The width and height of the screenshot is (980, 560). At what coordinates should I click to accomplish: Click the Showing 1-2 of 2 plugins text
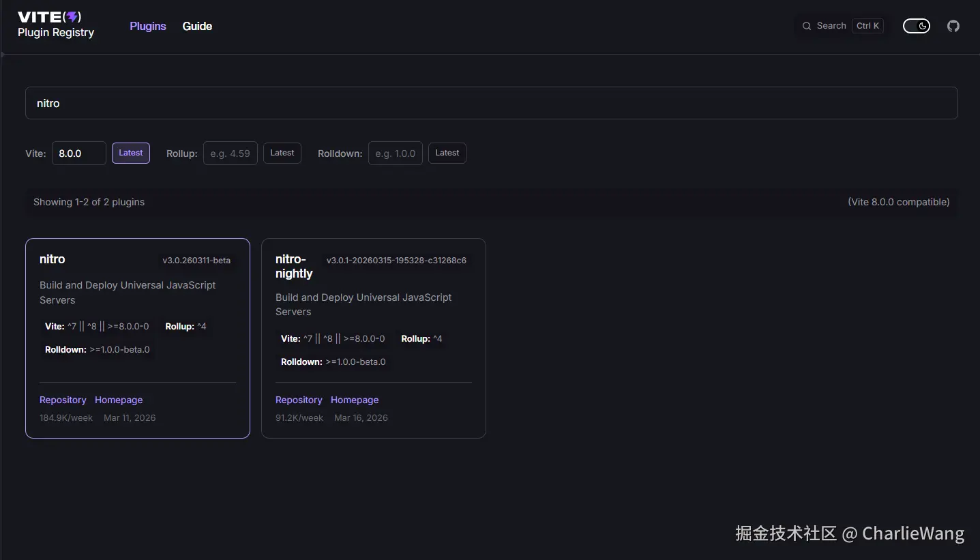click(89, 202)
